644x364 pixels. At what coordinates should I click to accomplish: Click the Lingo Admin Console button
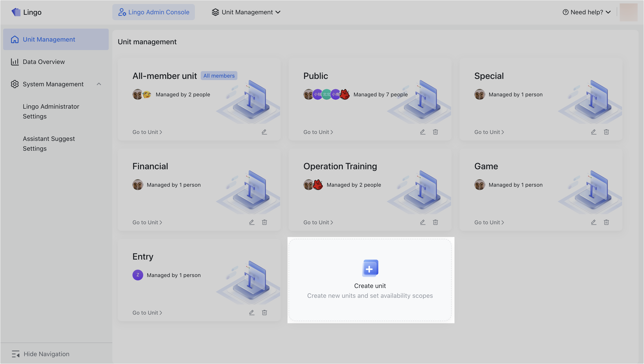tap(154, 12)
